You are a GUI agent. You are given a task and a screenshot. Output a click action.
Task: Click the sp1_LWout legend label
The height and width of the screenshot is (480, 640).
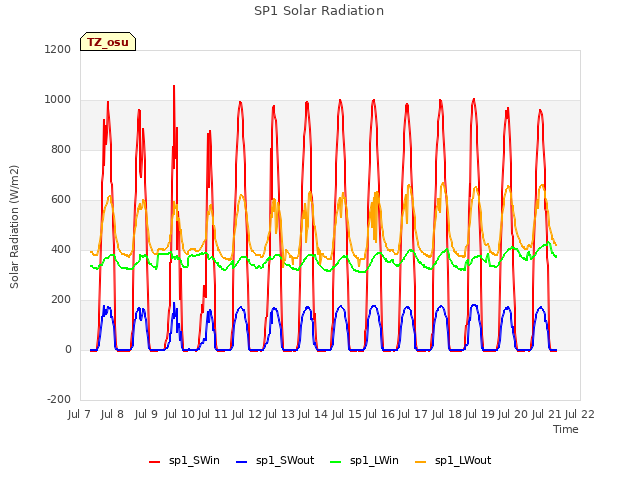click(463, 460)
